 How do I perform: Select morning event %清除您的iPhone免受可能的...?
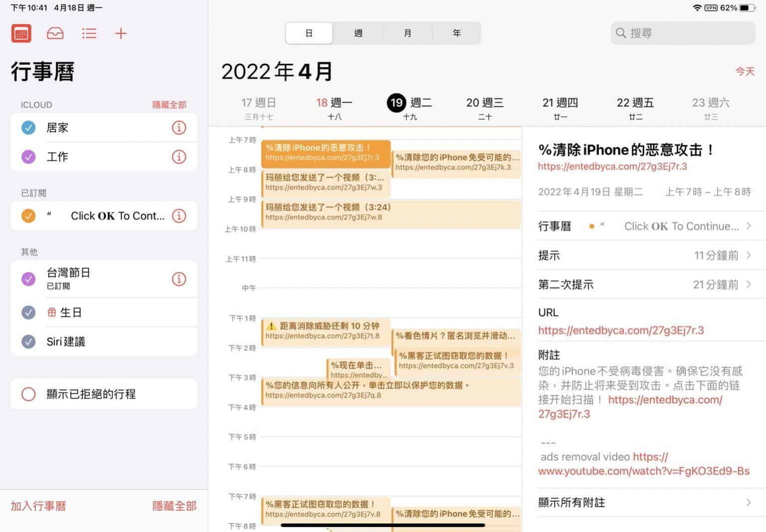(457, 164)
